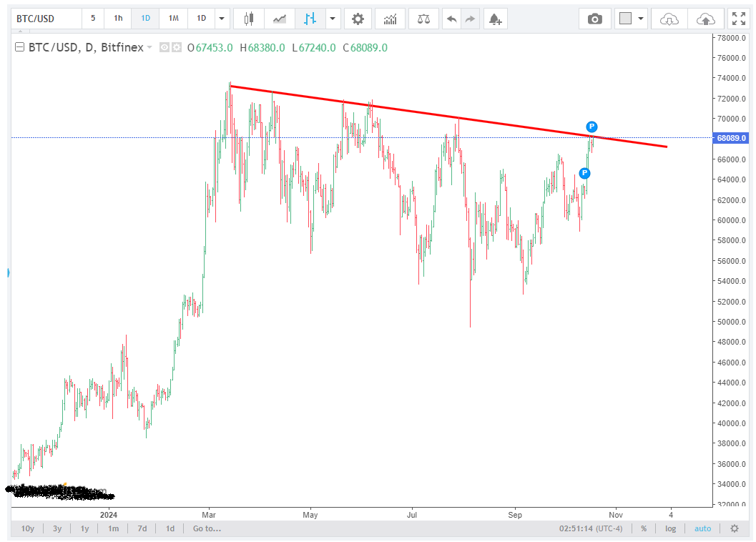Screen dimensions: 756x542
Task: Select the 1h timeframe tab
Action: (x=118, y=19)
